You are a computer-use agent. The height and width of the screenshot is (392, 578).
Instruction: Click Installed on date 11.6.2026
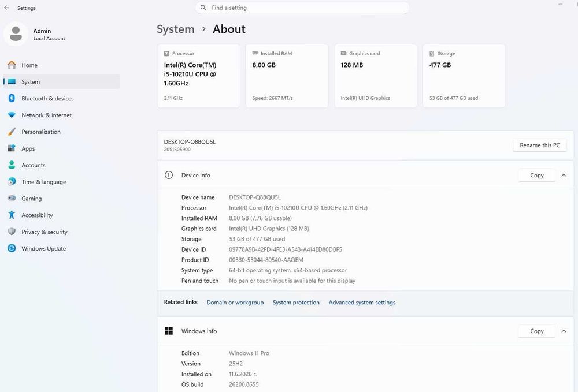click(243, 374)
